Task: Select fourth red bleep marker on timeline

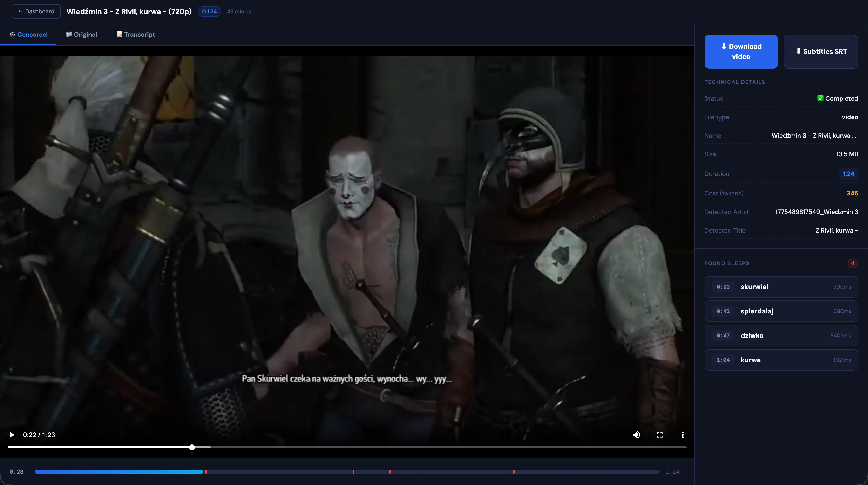Action: (513, 471)
